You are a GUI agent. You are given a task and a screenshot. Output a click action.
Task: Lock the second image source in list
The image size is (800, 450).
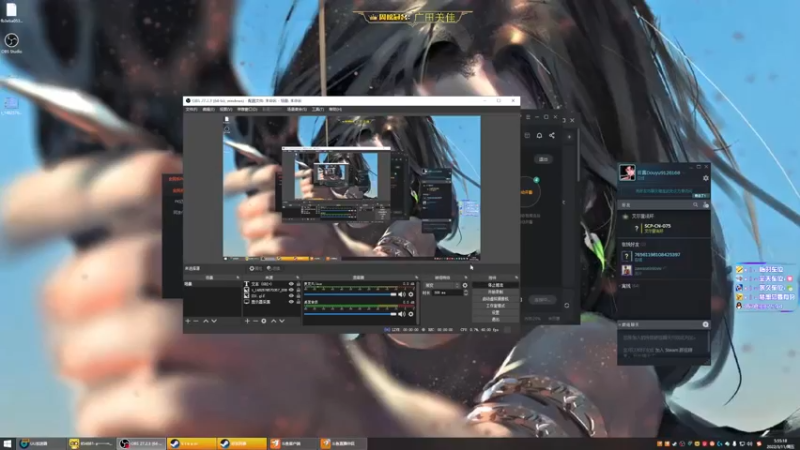(x=298, y=290)
